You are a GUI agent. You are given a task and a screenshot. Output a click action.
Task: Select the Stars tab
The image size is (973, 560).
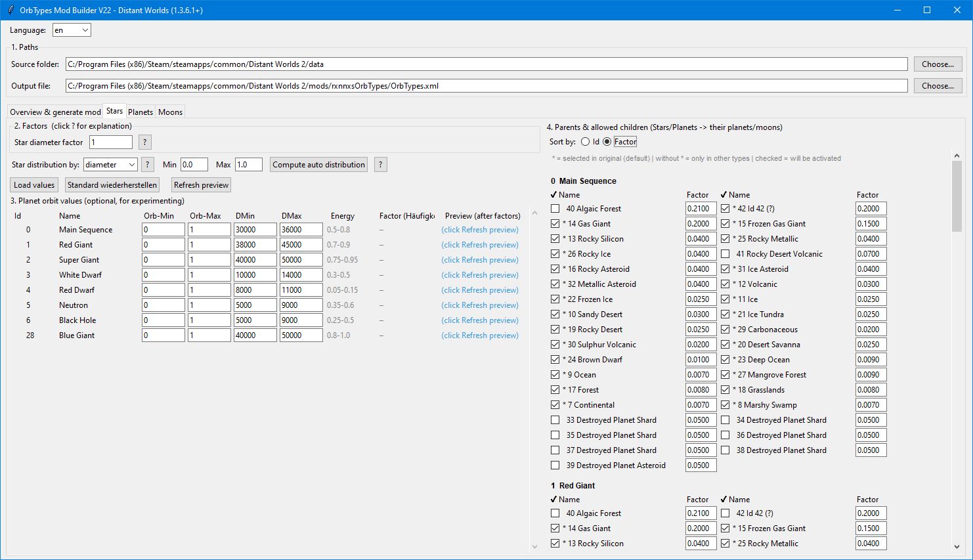[x=114, y=111]
